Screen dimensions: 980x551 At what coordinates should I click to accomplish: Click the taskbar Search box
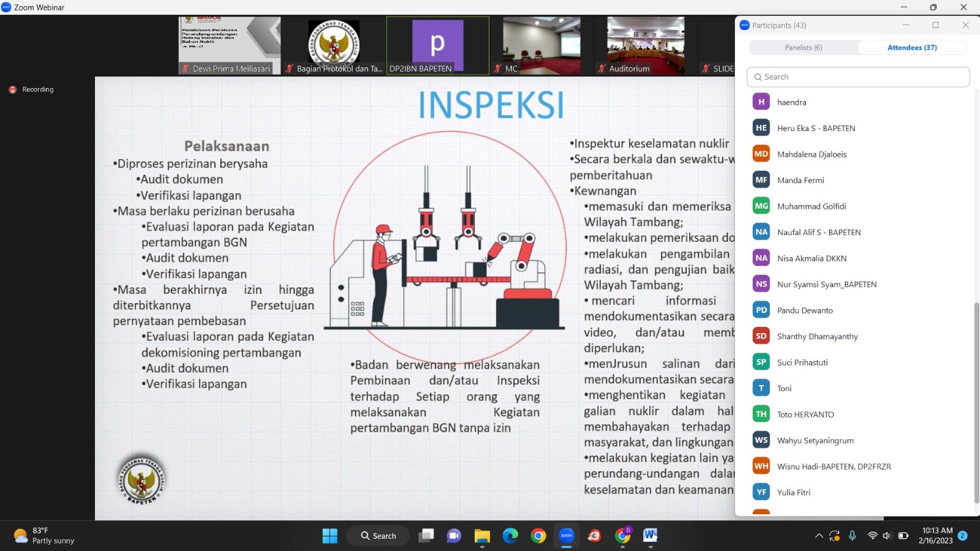tap(378, 536)
